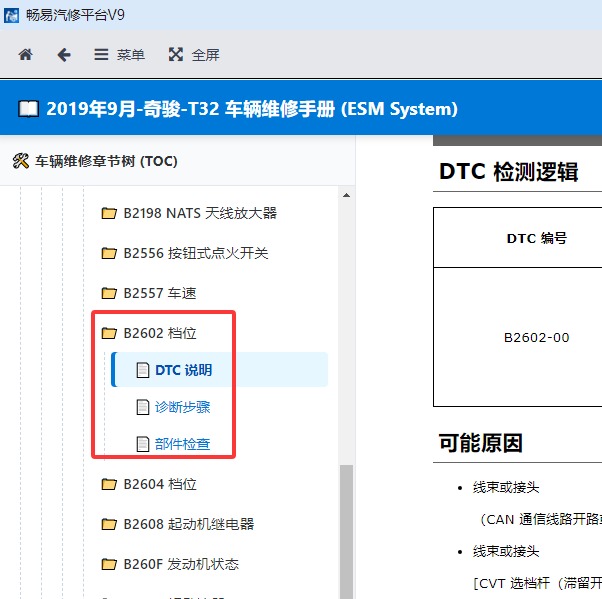The height and width of the screenshot is (599, 602).
Task: Click the B2602-00 table cell
Action: [537, 338]
